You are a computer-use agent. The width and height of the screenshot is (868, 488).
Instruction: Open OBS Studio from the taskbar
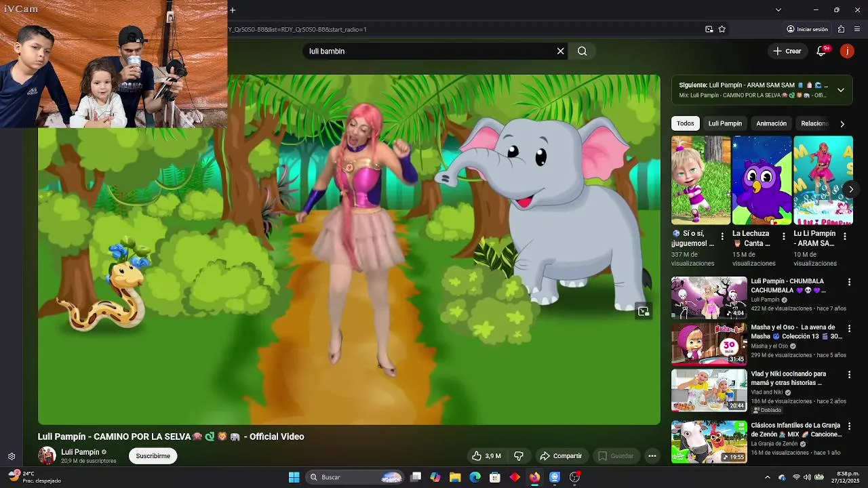(x=574, y=477)
